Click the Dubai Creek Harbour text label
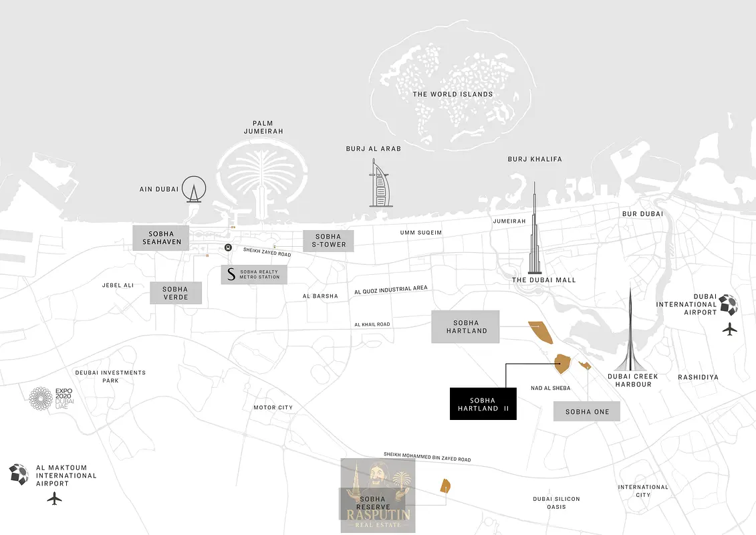Screen dimensions: 756x535 coord(633,380)
